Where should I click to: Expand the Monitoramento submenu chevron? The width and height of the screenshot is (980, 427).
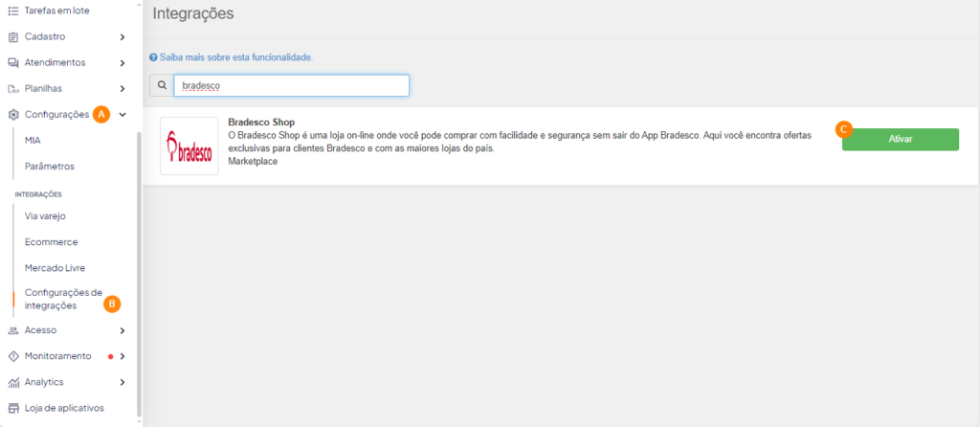(x=122, y=356)
